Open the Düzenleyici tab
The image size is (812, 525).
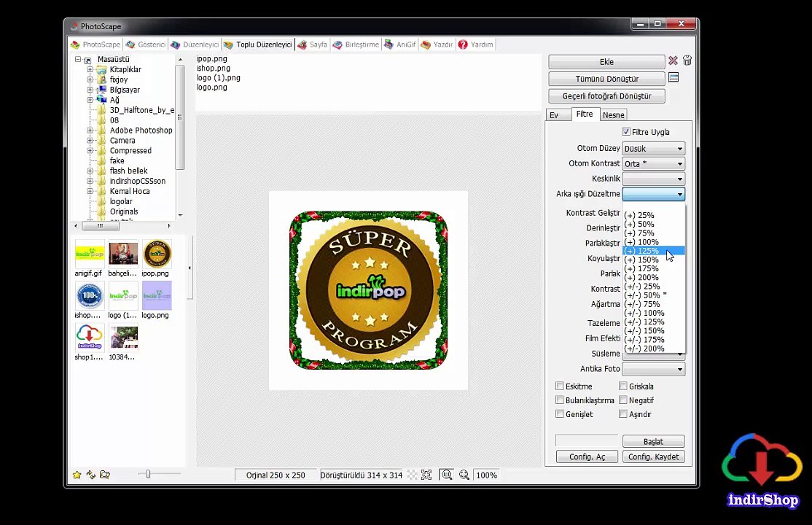point(195,44)
